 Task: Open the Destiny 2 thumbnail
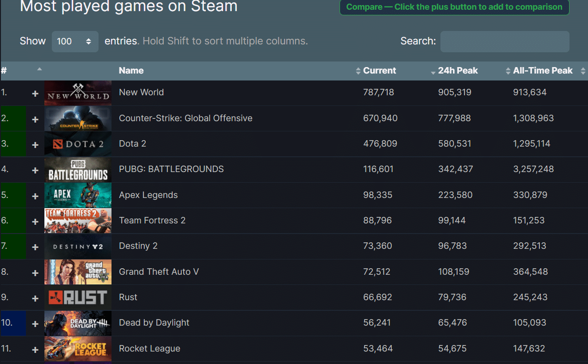click(78, 247)
